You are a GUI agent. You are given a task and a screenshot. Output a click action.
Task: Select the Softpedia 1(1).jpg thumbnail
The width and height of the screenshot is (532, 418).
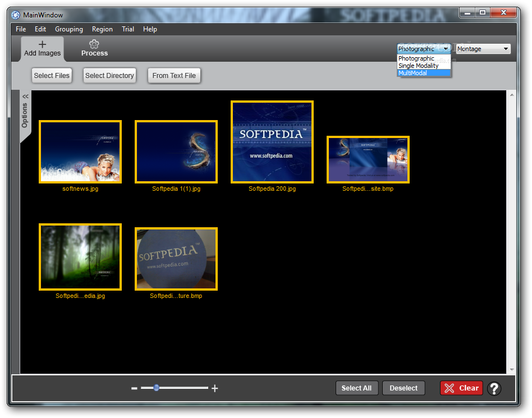176,151
